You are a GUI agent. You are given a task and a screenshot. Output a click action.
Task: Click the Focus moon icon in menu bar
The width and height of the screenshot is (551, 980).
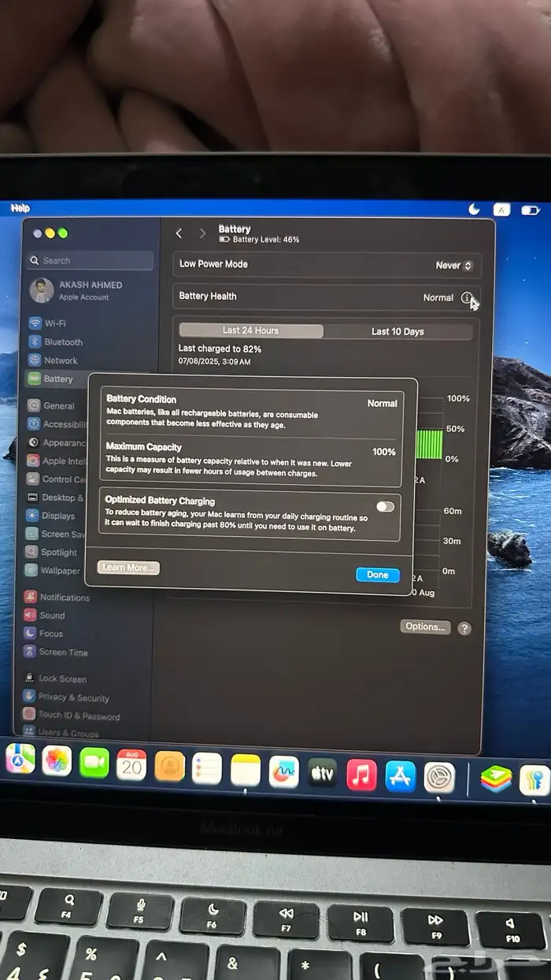click(x=474, y=209)
